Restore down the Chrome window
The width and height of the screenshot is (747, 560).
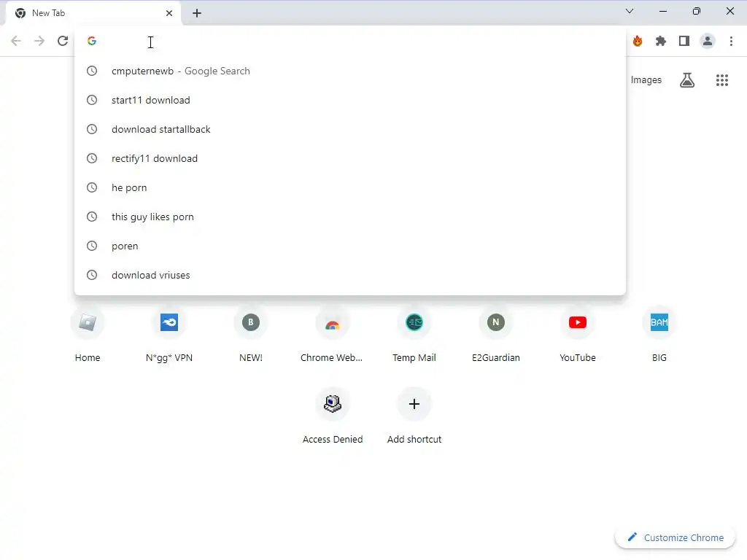click(x=697, y=11)
